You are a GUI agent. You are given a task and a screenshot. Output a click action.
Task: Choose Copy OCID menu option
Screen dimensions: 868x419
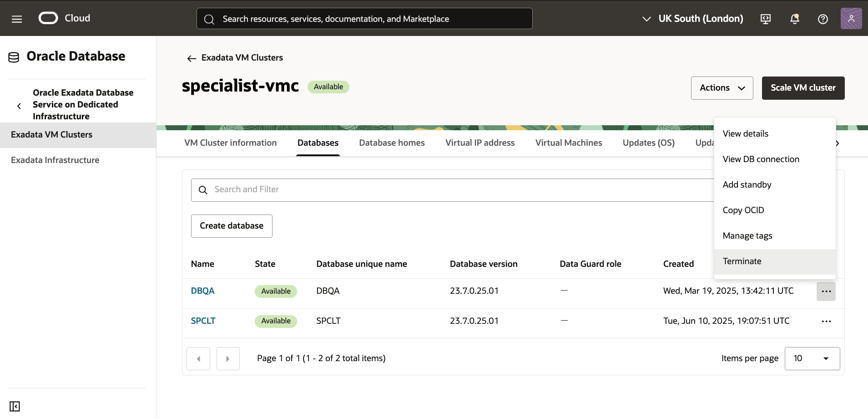775,210
